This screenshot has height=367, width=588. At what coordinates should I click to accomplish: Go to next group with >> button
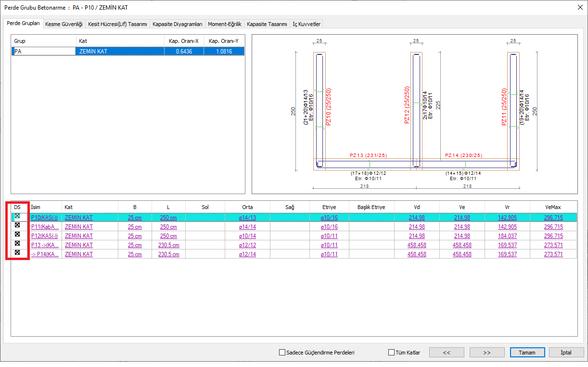click(x=487, y=353)
